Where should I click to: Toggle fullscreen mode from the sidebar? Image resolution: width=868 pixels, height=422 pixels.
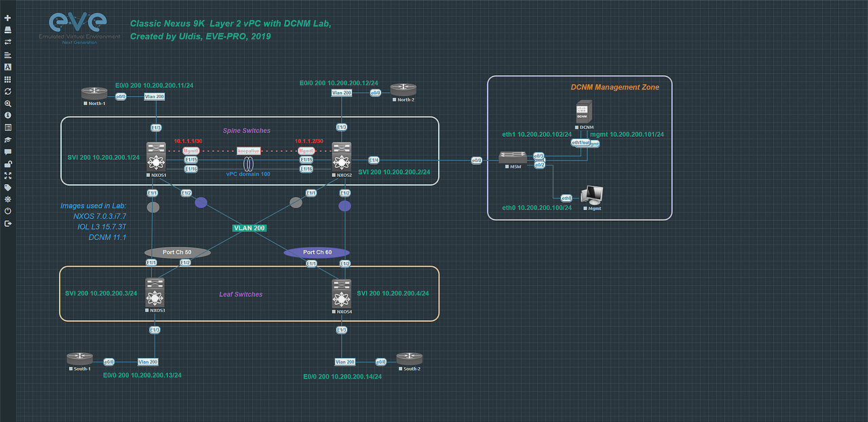click(7, 175)
